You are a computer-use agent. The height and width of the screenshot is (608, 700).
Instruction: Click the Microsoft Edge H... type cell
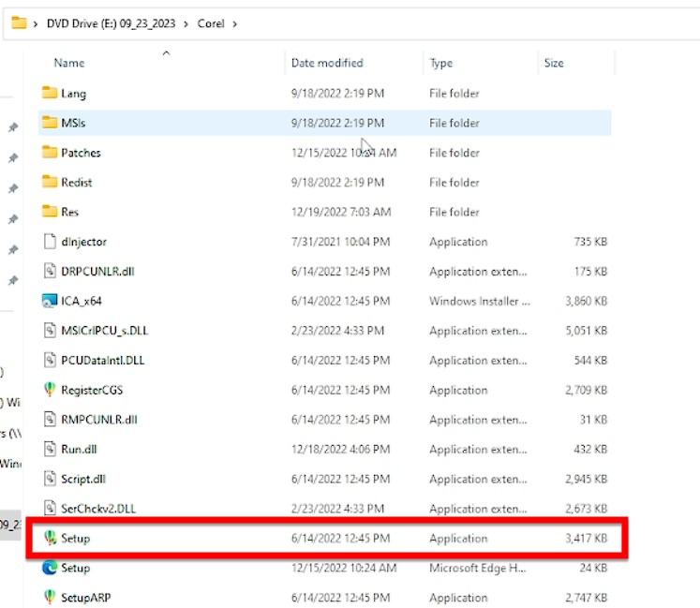pos(478,568)
